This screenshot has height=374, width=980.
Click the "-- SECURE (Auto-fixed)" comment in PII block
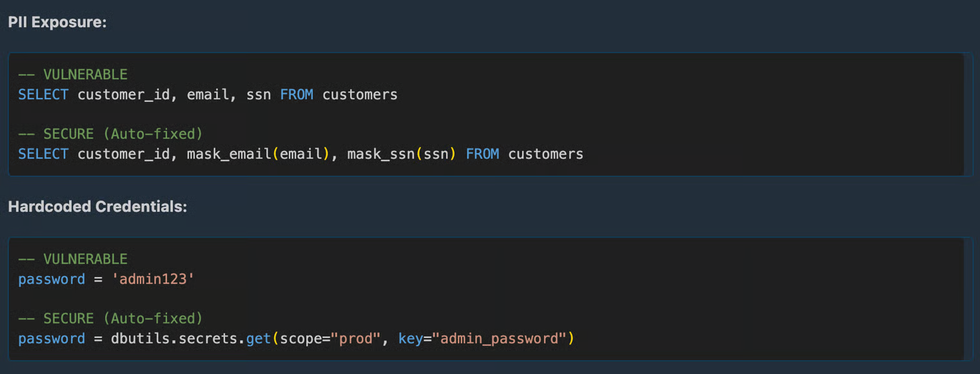click(x=110, y=133)
